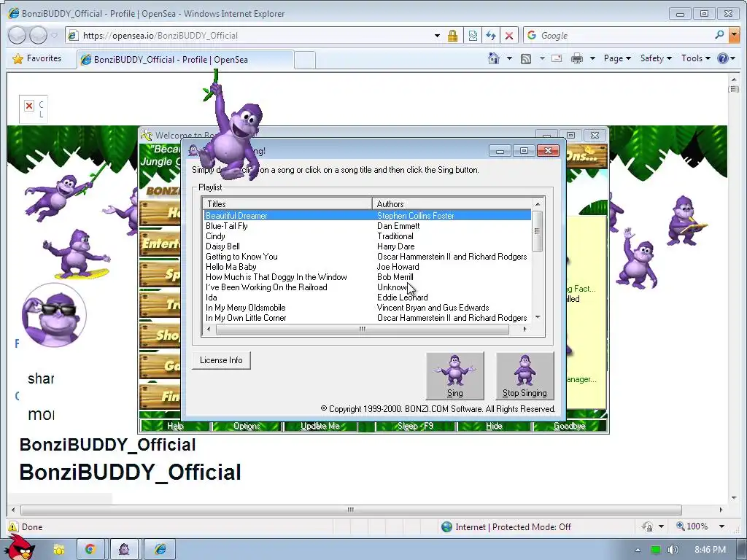Click the status bar warning icon beside Done
This screenshot has width=747, height=560.
(x=12, y=526)
